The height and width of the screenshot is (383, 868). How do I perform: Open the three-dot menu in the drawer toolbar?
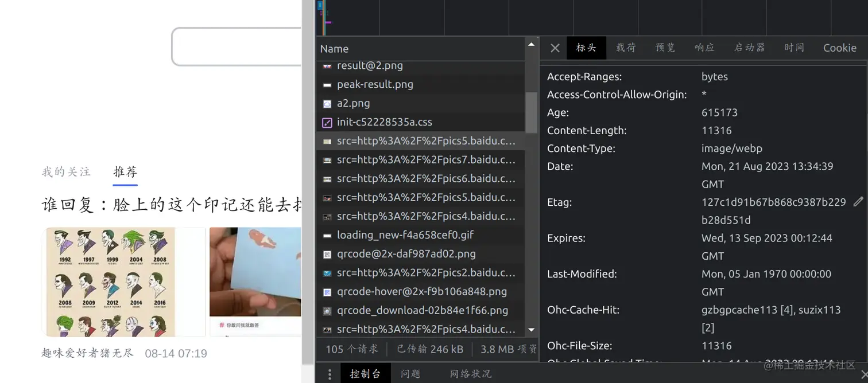330,373
